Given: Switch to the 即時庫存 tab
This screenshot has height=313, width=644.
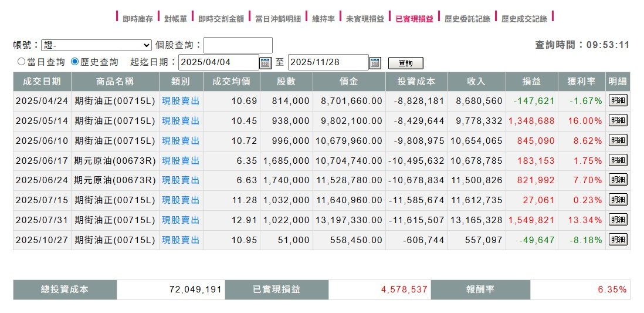Looking at the screenshot, I should click(138, 19).
